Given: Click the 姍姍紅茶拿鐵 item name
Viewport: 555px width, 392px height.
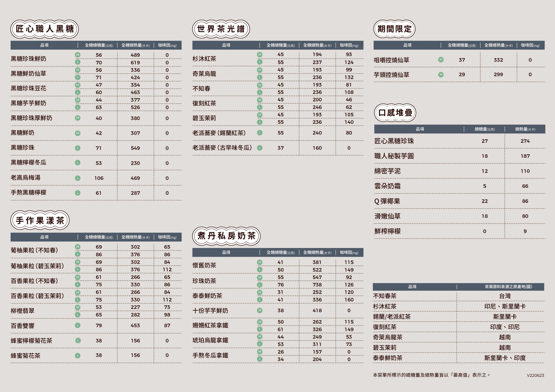Looking at the screenshot, I should coord(210,325).
